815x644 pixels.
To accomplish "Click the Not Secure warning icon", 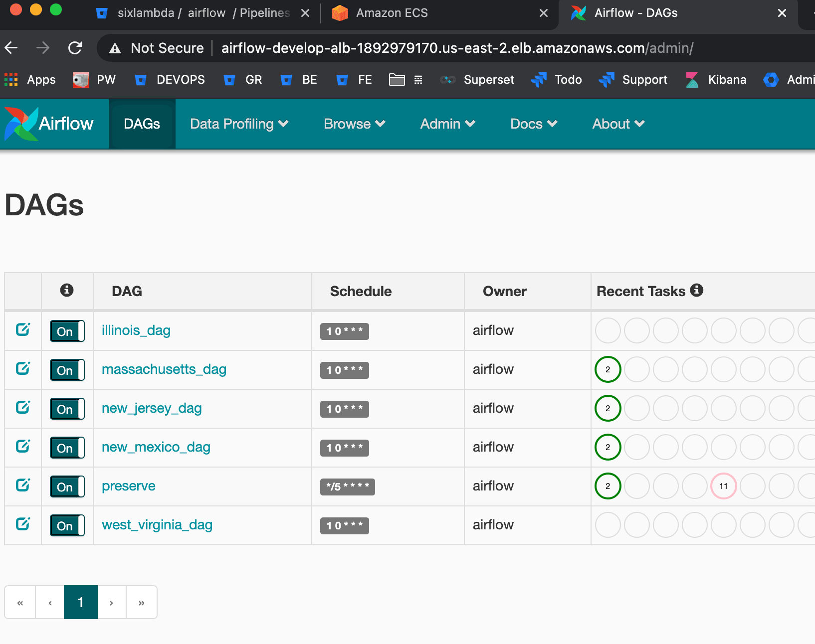I will tap(115, 48).
